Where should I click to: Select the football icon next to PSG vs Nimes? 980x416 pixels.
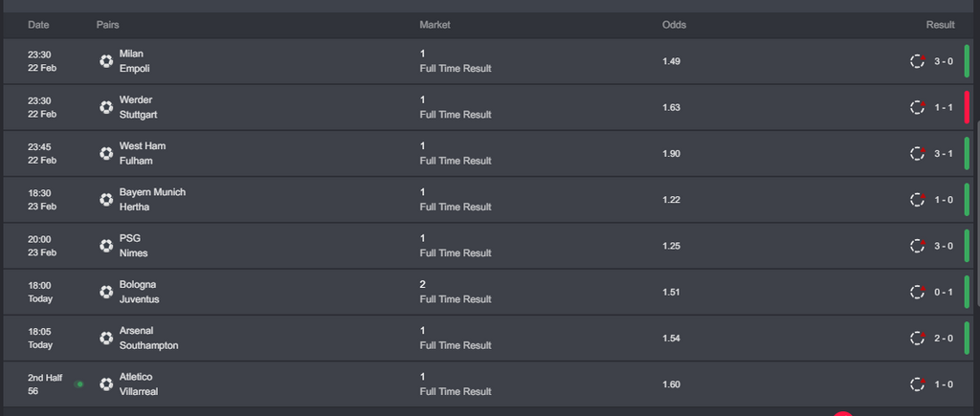coord(106,246)
